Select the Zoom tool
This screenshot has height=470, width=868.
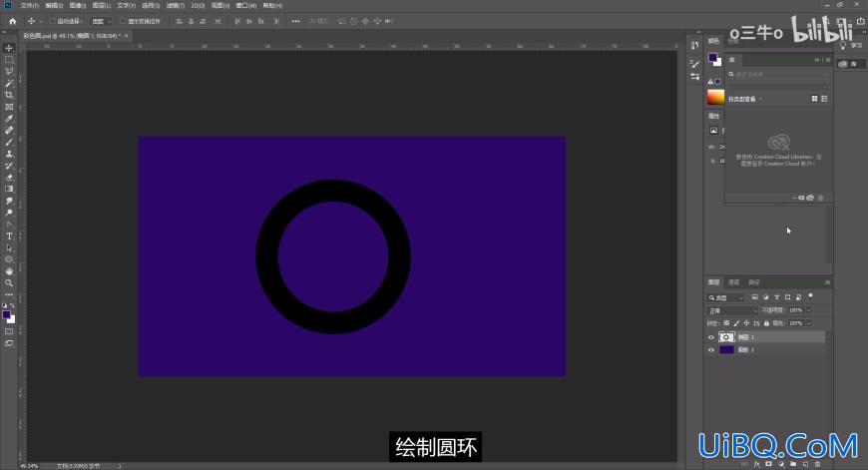(9, 282)
